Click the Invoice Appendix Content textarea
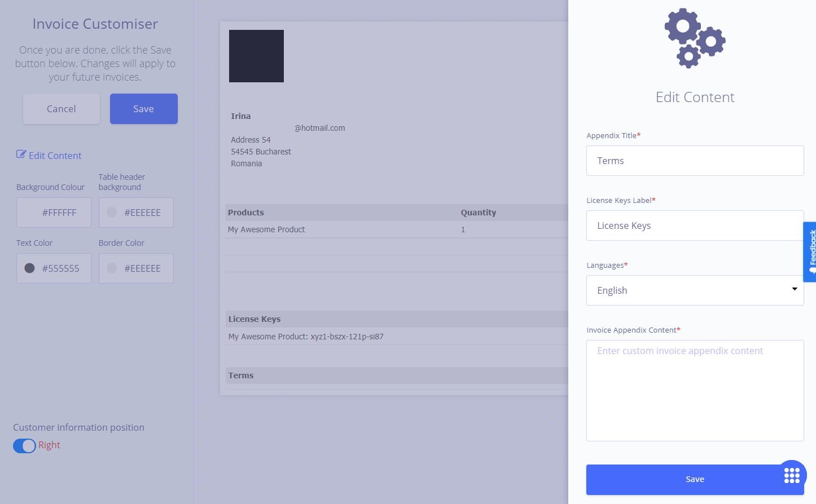The image size is (816, 504). click(695, 391)
